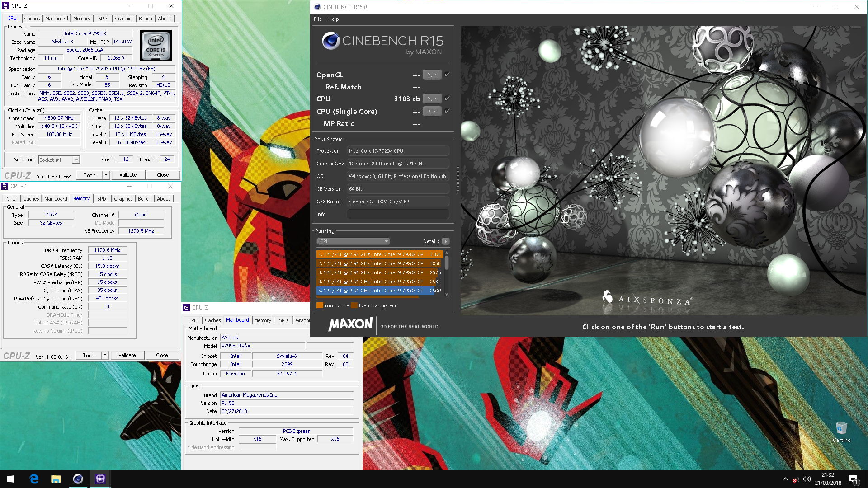The image size is (868, 488).
Task: Switch to Bench tab in top CPU-Z window
Action: point(146,19)
